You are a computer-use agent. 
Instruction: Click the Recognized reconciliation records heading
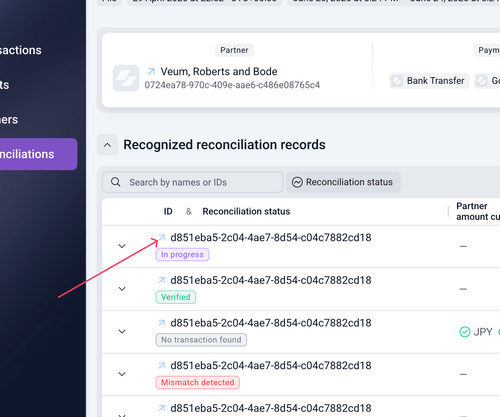click(x=224, y=145)
